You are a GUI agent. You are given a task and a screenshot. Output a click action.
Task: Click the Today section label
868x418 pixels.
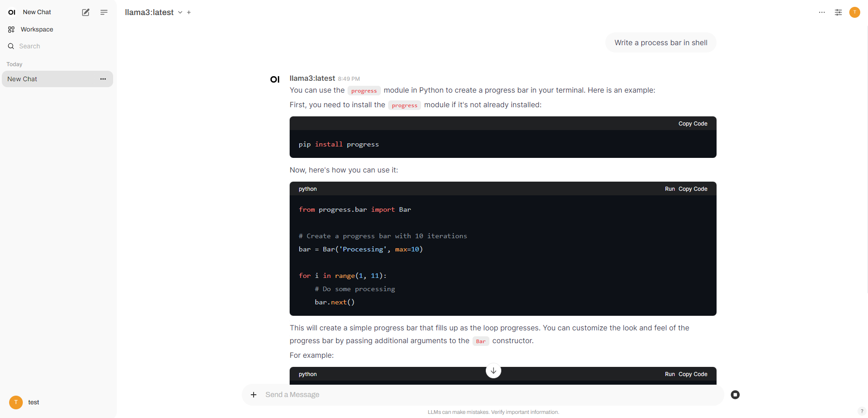pos(15,64)
